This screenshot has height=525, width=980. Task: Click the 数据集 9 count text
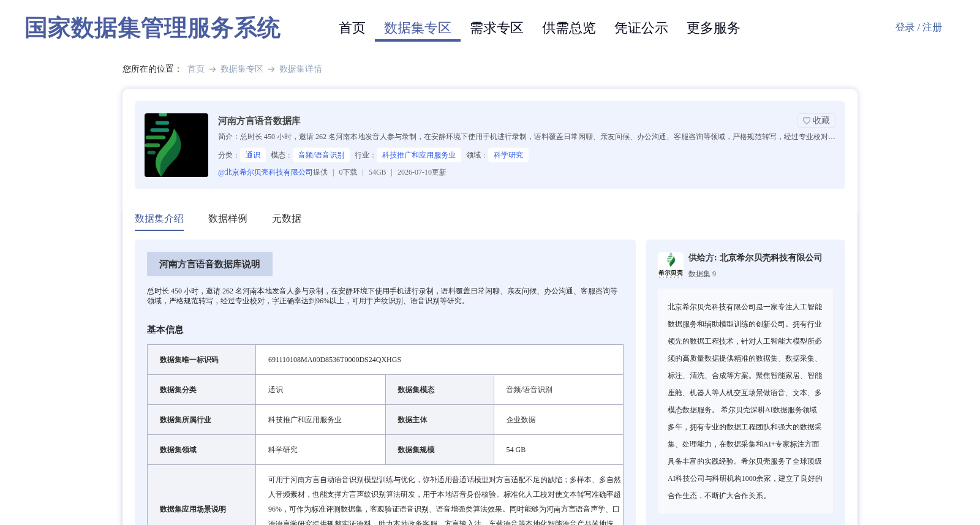point(702,274)
